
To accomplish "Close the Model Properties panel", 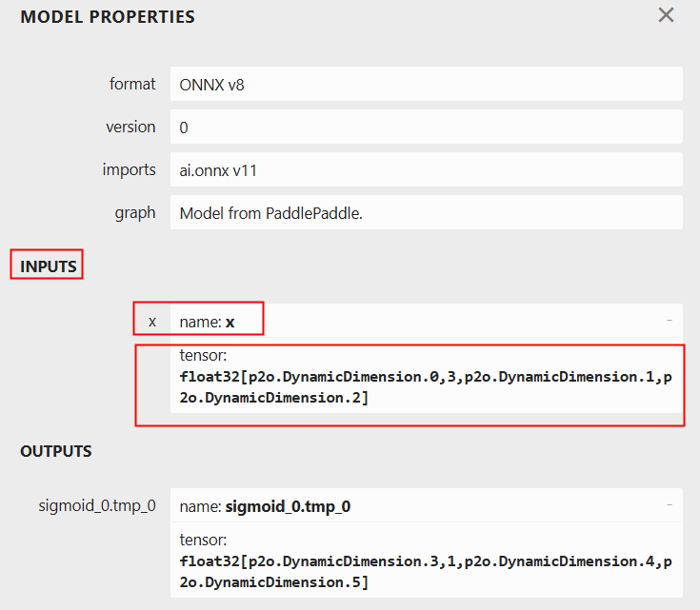I will coord(666,15).
